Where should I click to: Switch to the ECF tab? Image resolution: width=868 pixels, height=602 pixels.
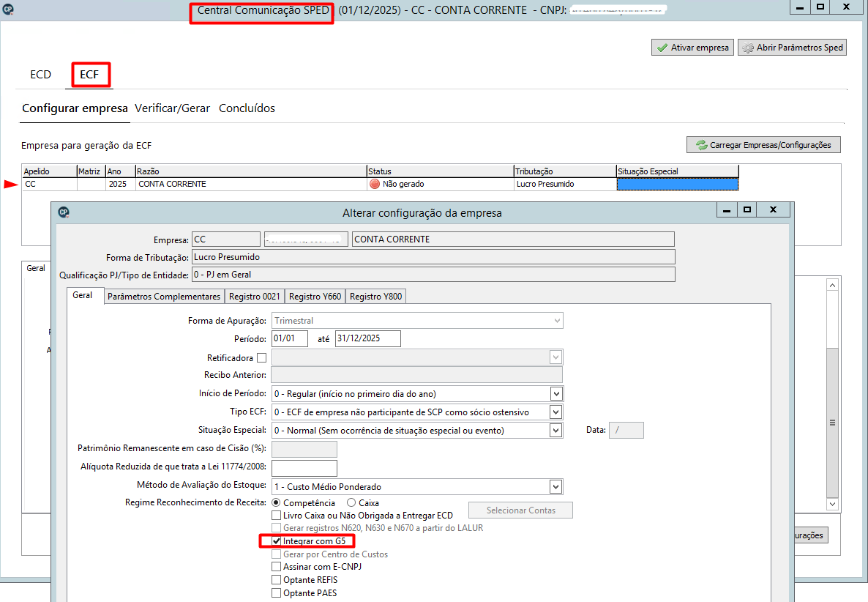[89, 75]
